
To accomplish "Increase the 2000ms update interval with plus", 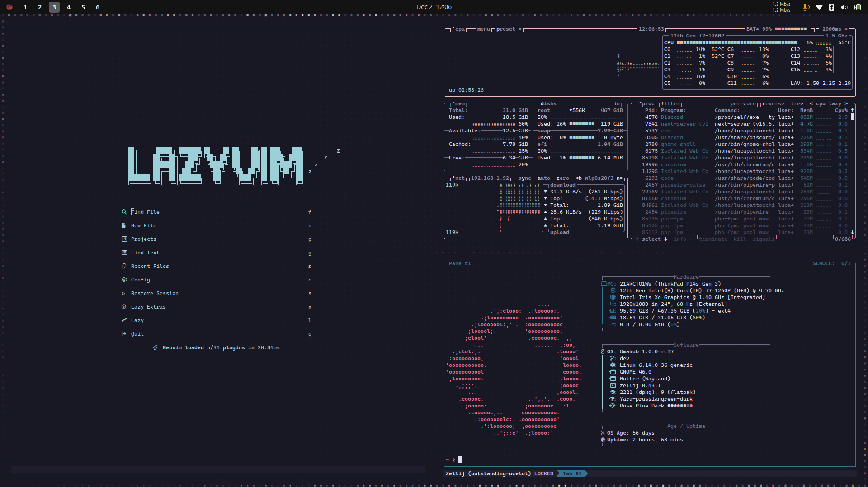I will click(846, 29).
